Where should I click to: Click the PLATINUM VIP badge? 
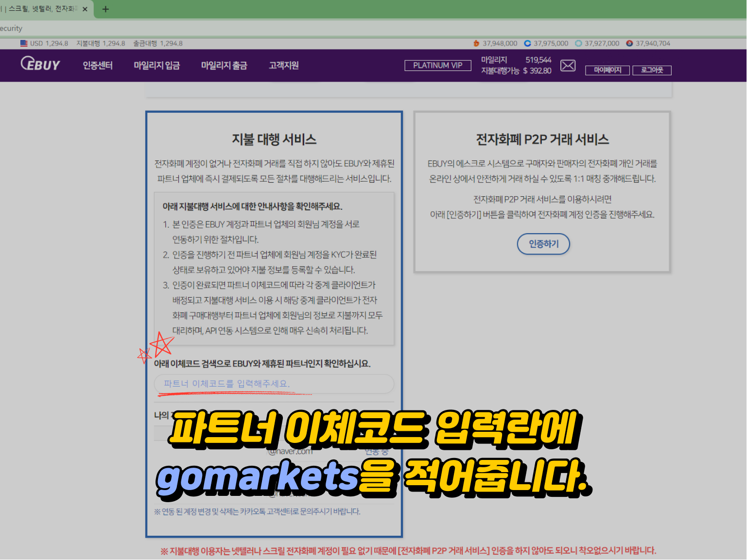coord(438,66)
